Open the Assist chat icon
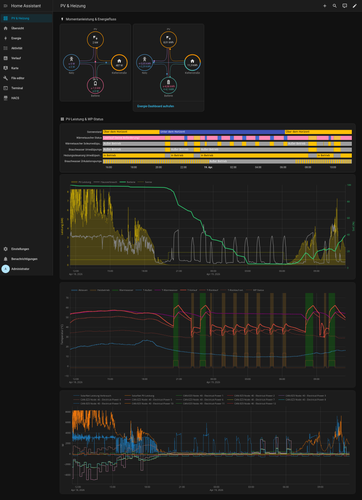The image size is (362, 500). pyautogui.click(x=345, y=6)
